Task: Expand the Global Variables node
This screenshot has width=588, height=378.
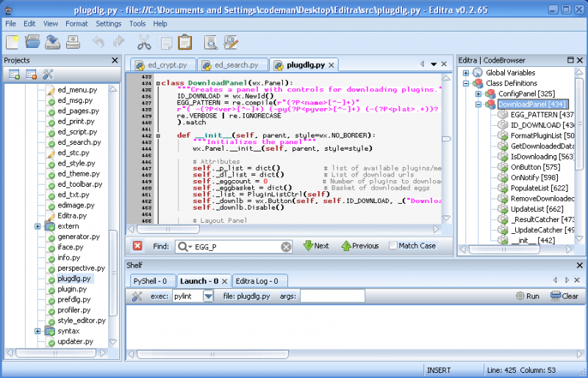Action: (x=466, y=73)
